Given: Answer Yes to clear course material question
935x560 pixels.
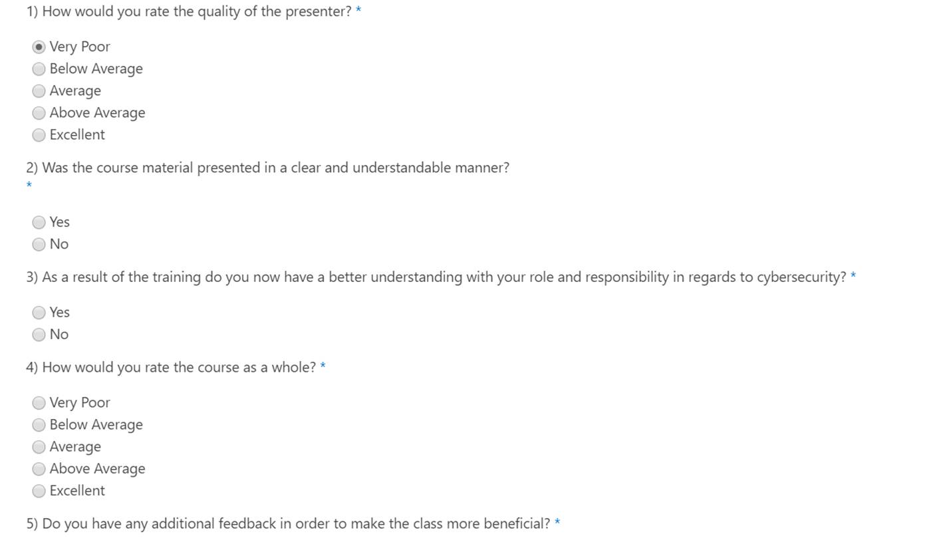Looking at the screenshot, I should pos(39,222).
